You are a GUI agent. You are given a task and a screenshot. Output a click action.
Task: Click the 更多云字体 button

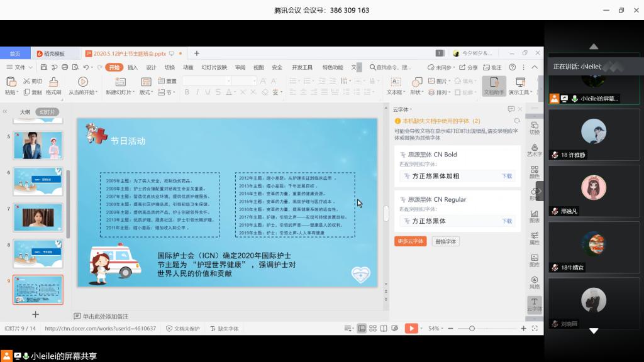pyautogui.click(x=411, y=241)
